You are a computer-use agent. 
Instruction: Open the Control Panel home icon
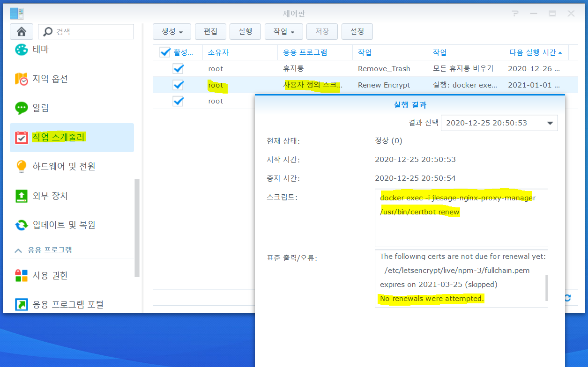[x=22, y=32]
